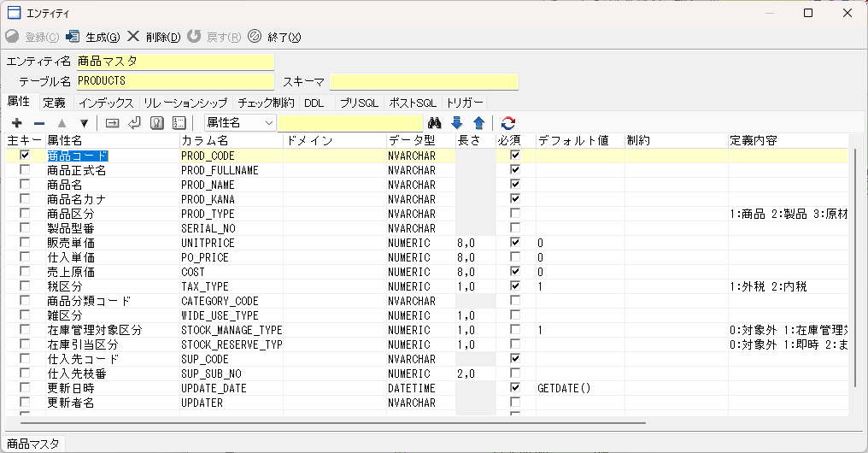Screen dimensions: 868x453
Task: Switch to the チェック制約 tab
Action: tap(266, 103)
